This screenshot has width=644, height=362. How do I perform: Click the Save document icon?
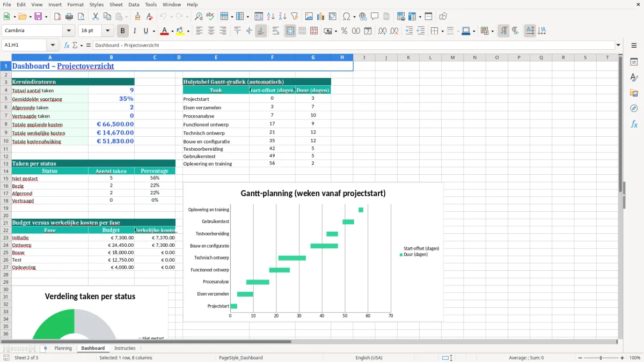[x=38, y=17]
